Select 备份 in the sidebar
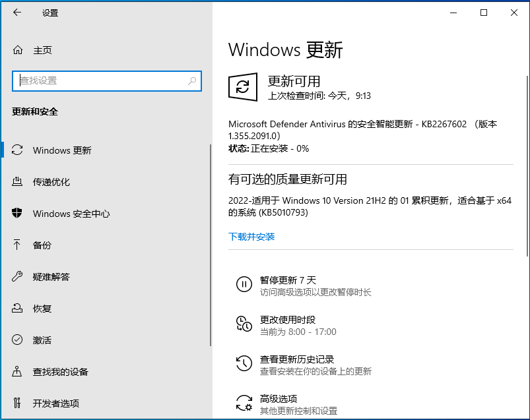This screenshot has height=420, width=530. pos(42,245)
